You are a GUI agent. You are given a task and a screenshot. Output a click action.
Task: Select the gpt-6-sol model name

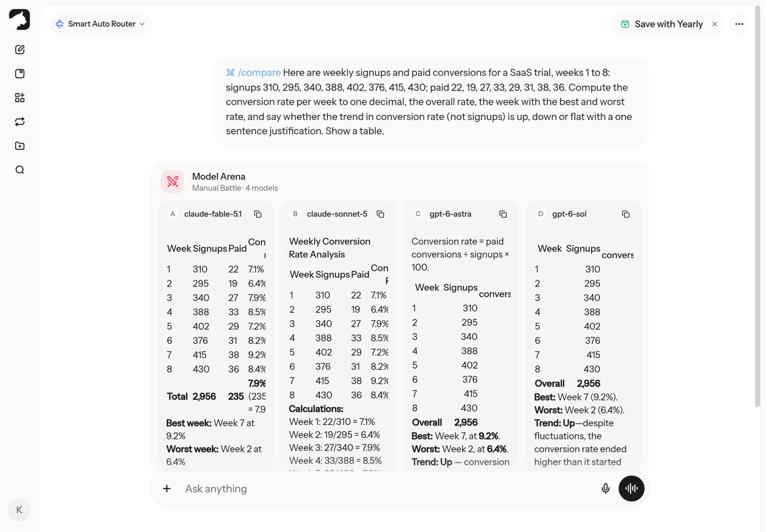[569, 214]
